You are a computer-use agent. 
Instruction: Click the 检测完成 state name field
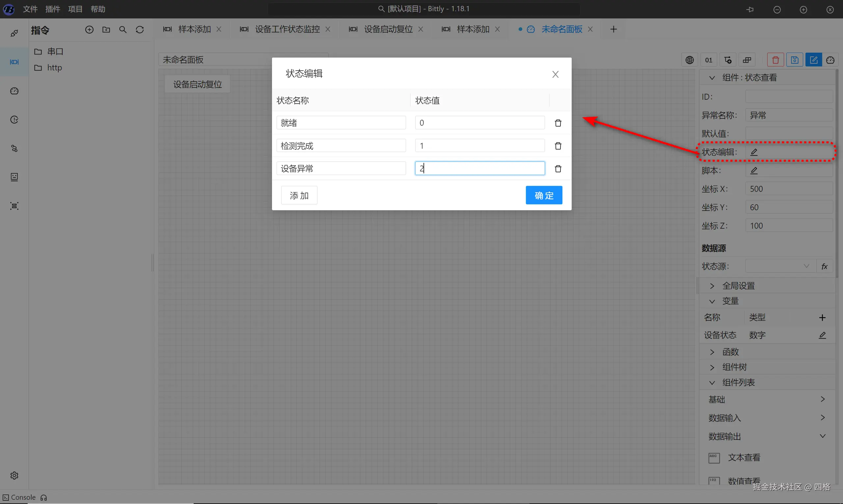click(341, 146)
